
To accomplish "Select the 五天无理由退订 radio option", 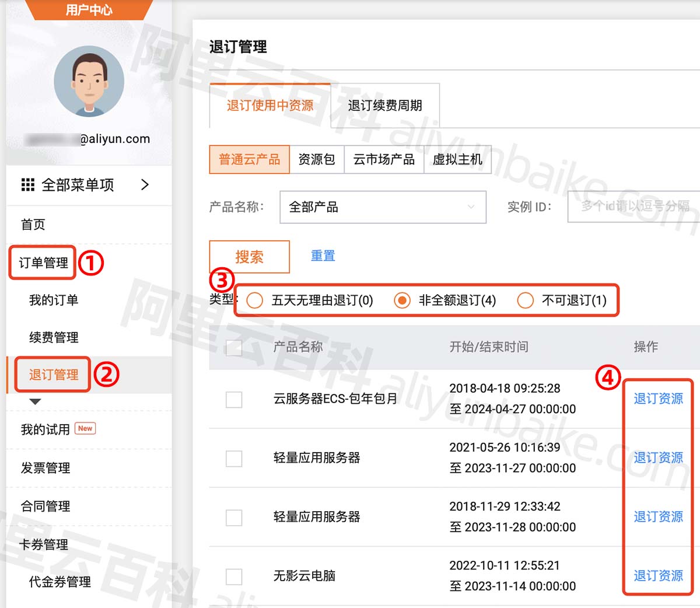I will [x=255, y=300].
